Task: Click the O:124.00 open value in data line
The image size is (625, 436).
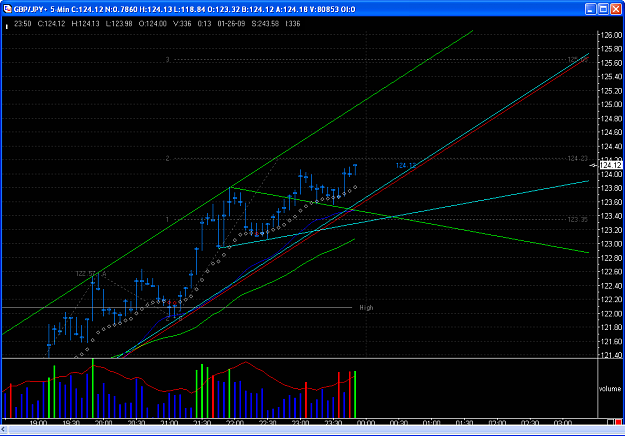Action: point(153,24)
